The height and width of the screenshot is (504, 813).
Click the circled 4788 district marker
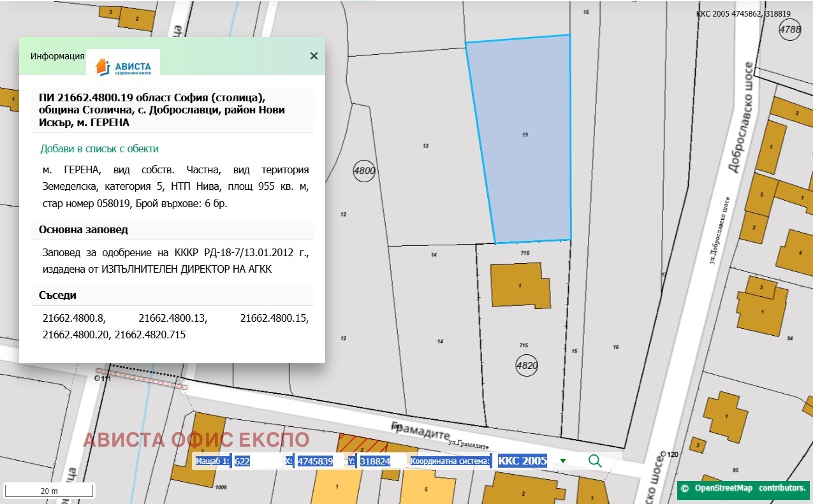[x=790, y=30]
